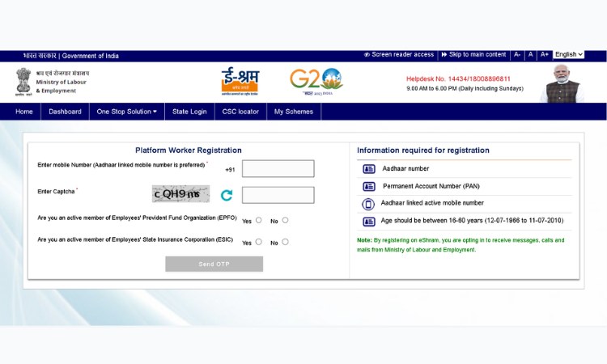Click the green Note about eShram messages
Image resolution: width=607 pixels, height=364 pixels.
[461, 245]
